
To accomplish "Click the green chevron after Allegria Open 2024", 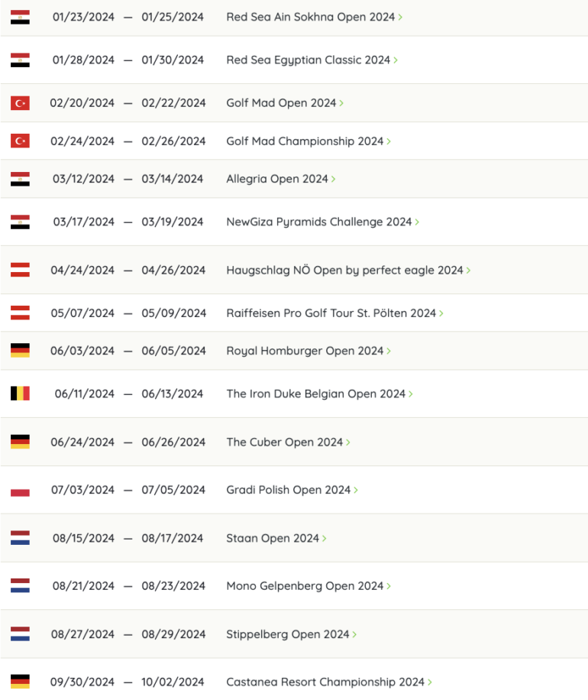I will [x=334, y=179].
